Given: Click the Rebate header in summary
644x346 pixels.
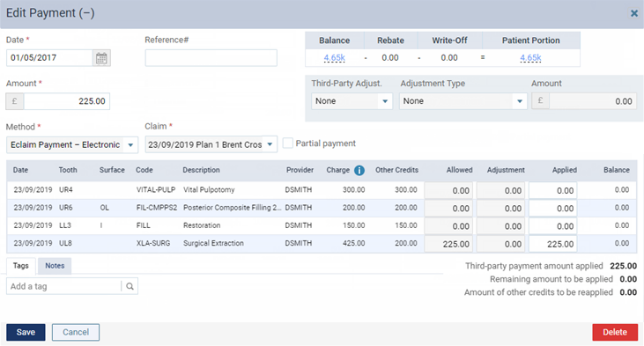Looking at the screenshot, I should pyautogui.click(x=390, y=40).
